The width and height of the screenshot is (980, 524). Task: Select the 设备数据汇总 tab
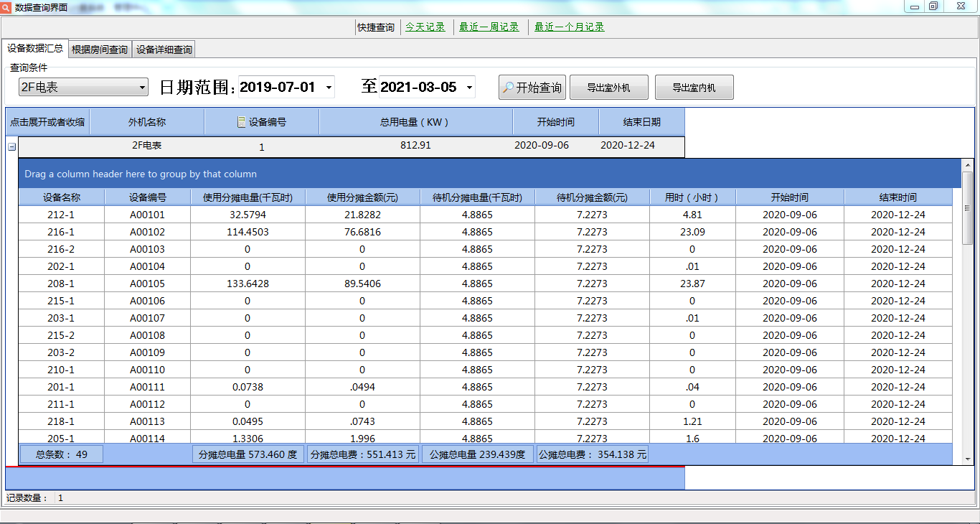[x=35, y=49]
